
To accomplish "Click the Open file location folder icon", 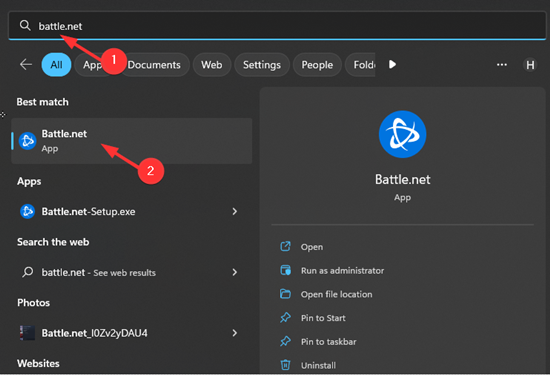I will click(x=285, y=294).
